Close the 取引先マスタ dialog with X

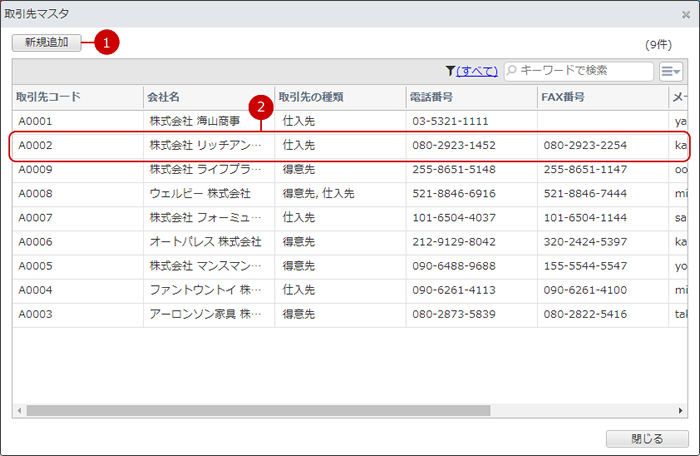685,14
